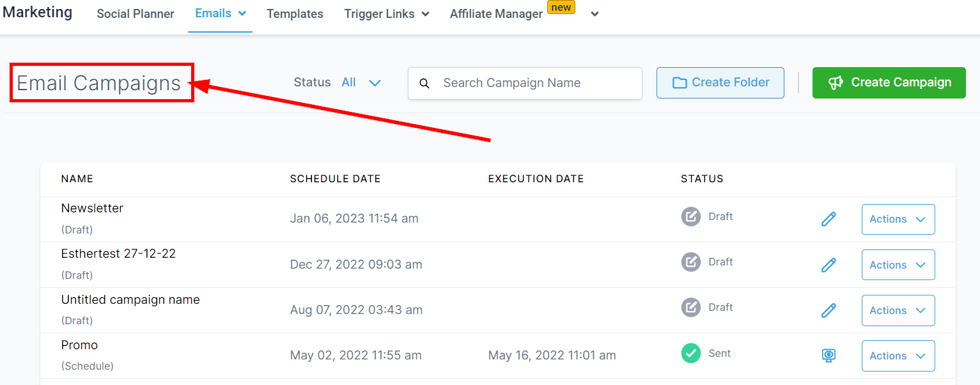Switch to the Social Planner tab
Viewport: 980px width, 385px height.
(x=136, y=14)
